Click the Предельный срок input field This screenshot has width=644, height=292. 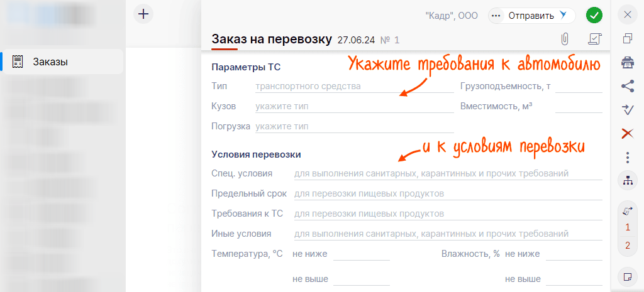point(448,193)
